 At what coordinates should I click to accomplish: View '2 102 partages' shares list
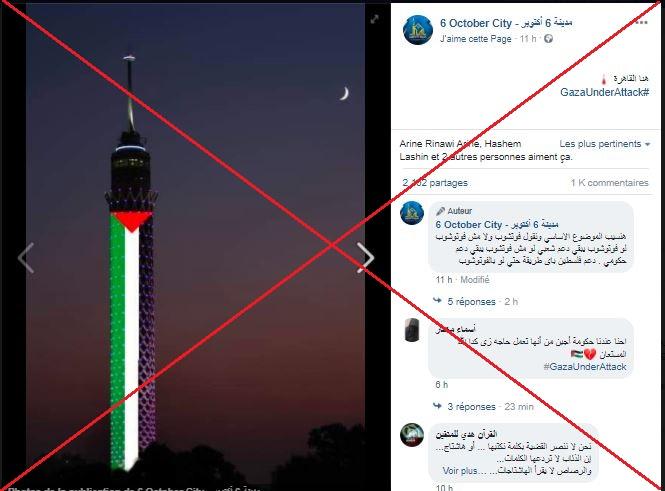[x=435, y=183]
